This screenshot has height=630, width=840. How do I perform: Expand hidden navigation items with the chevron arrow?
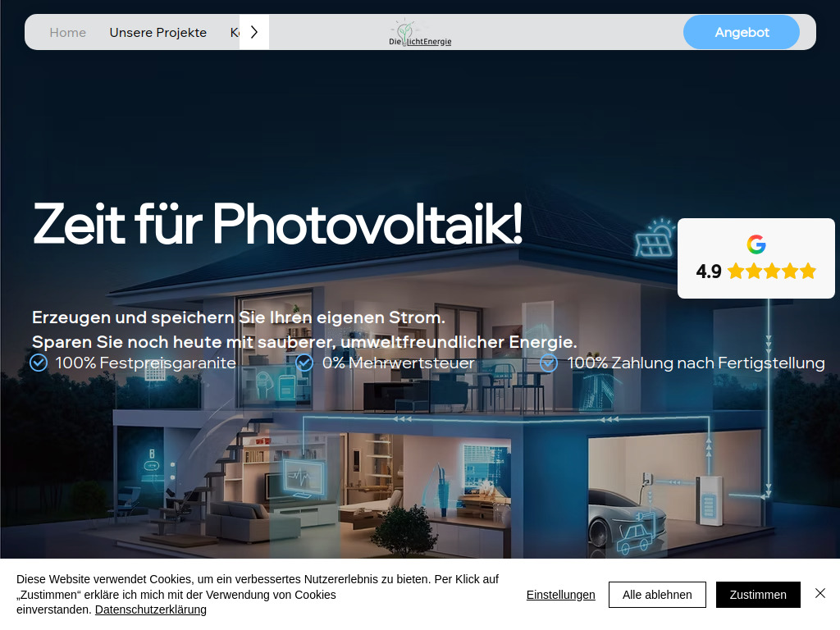click(x=253, y=31)
